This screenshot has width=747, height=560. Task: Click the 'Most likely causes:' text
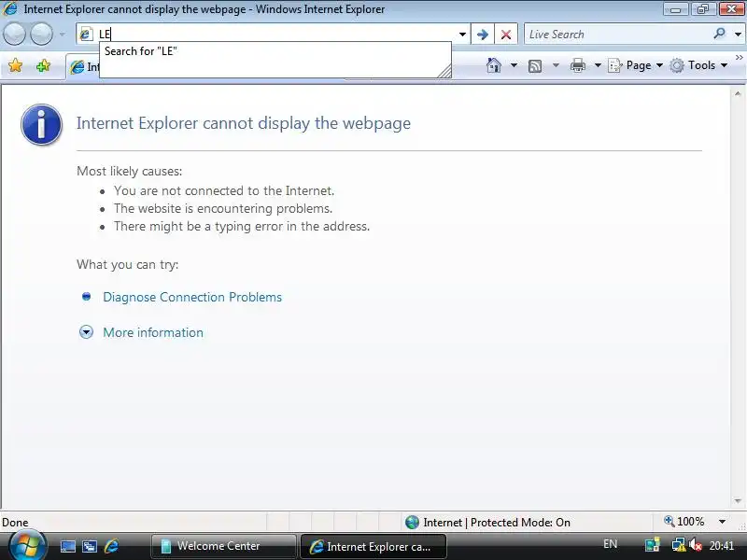[129, 172]
